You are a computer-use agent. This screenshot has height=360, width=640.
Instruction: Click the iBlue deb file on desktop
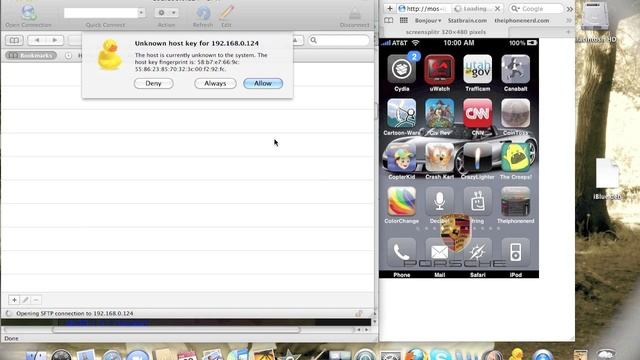click(x=607, y=173)
